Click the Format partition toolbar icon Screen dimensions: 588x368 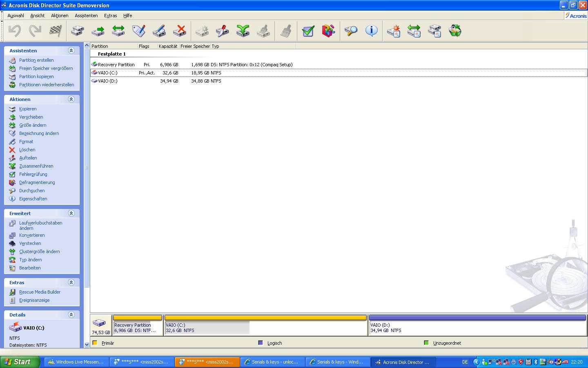tap(159, 31)
